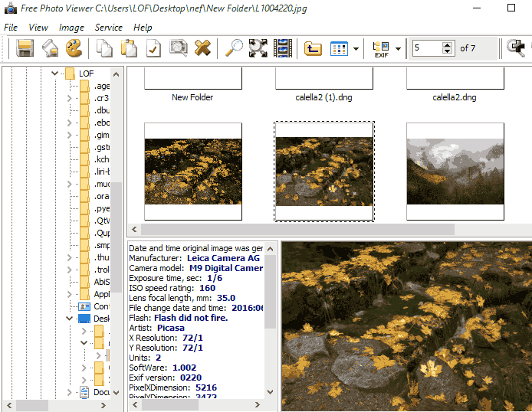Click the eraser-like edit tool icon
The image size is (532, 412).
pyautogui.click(x=51, y=48)
